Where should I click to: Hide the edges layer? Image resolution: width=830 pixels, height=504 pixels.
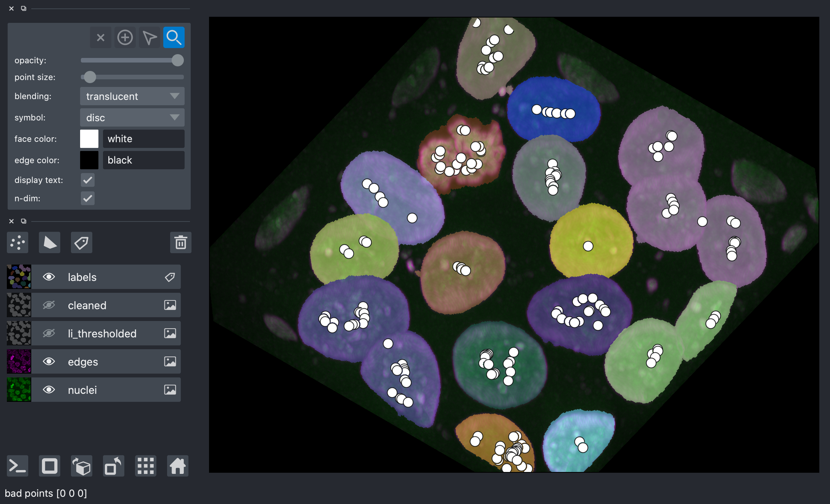coord(49,362)
